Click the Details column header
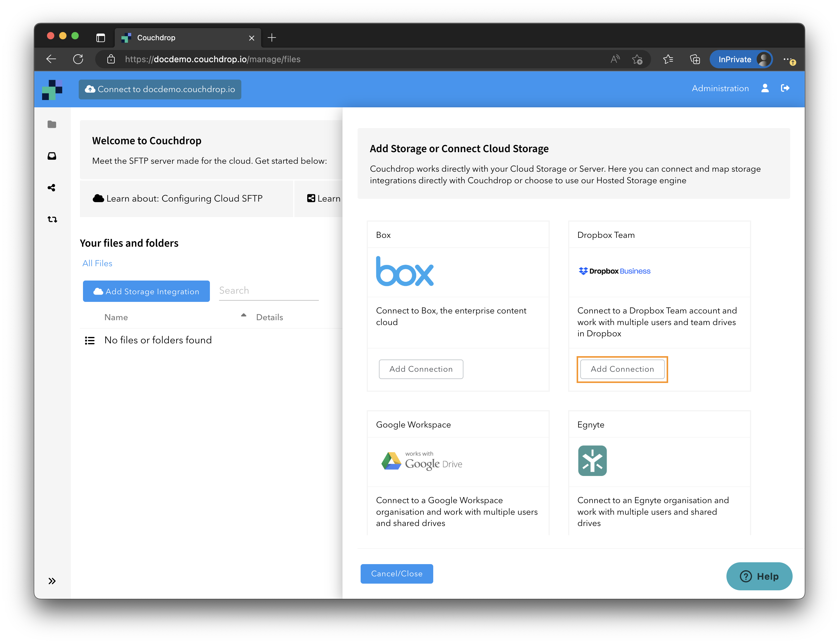This screenshot has width=839, height=644. click(270, 317)
